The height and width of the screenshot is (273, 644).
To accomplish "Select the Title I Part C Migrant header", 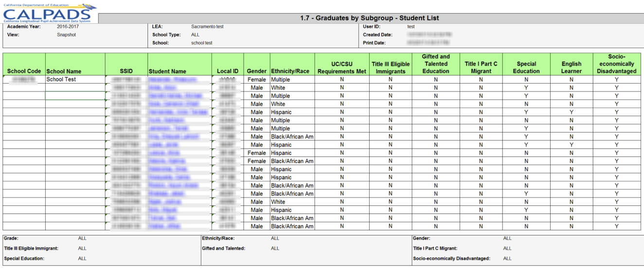I will (481, 68).
